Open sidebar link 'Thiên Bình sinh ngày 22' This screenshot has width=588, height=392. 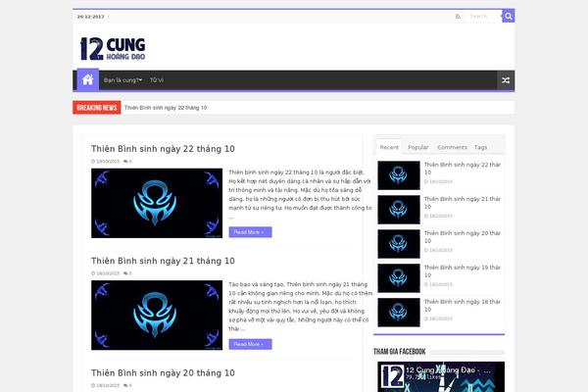pyautogui.click(x=463, y=169)
